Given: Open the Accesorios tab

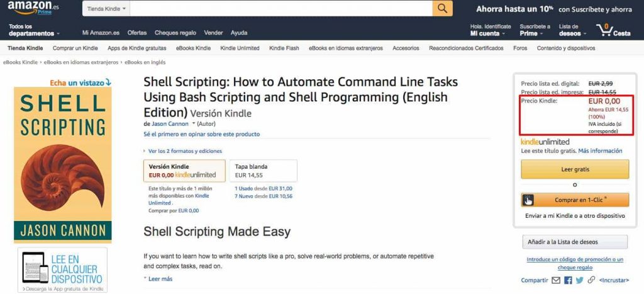Looking at the screenshot, I should tap(406, 48).
